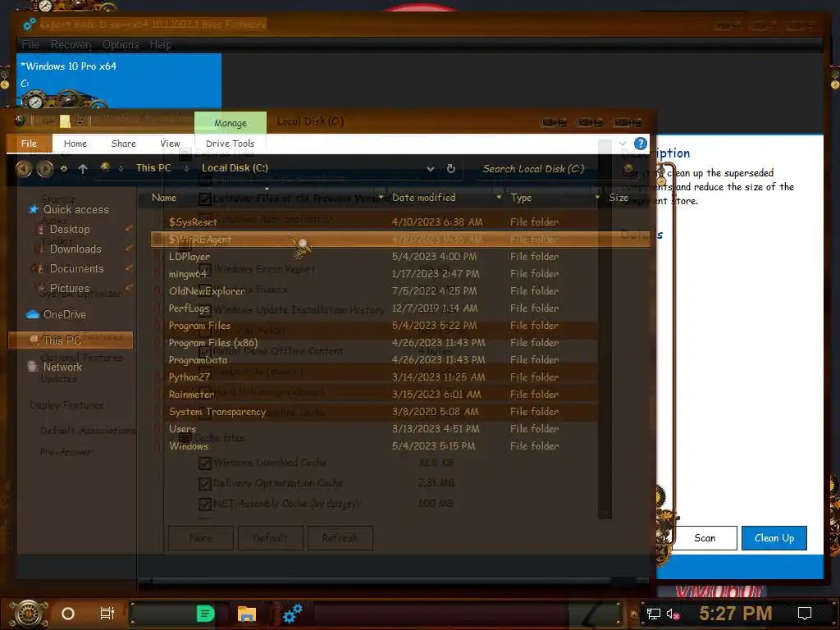Image resolution: width=840 pixels, height=630 pixels.
Task: Open the Drive Tools ribbon tab
Action: pyautogui.click(x=230, y=144)
